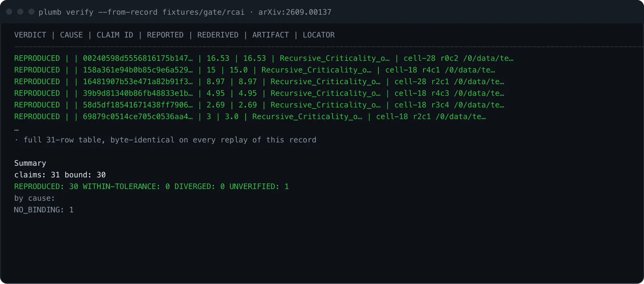
Task: Click the LOCATOR column header
Action: [319, 35]
